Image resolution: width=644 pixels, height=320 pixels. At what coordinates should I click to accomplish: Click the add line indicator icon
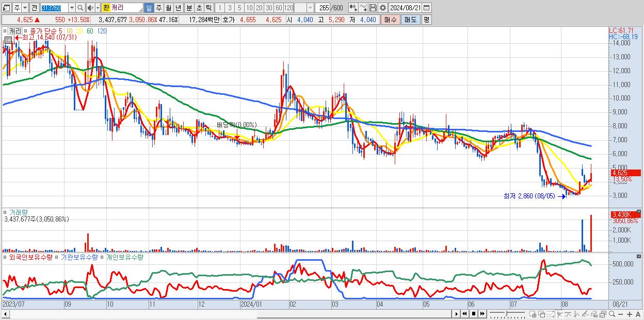363,8
